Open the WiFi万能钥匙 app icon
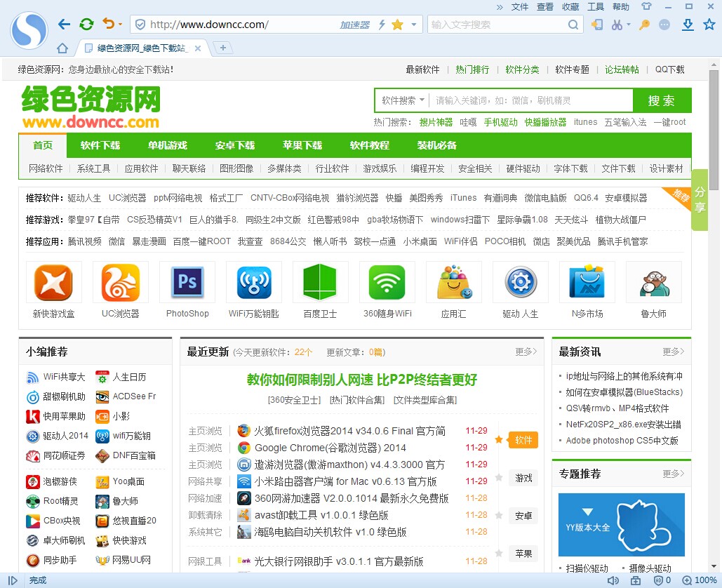The image size is (722, 588). [253, 281]
